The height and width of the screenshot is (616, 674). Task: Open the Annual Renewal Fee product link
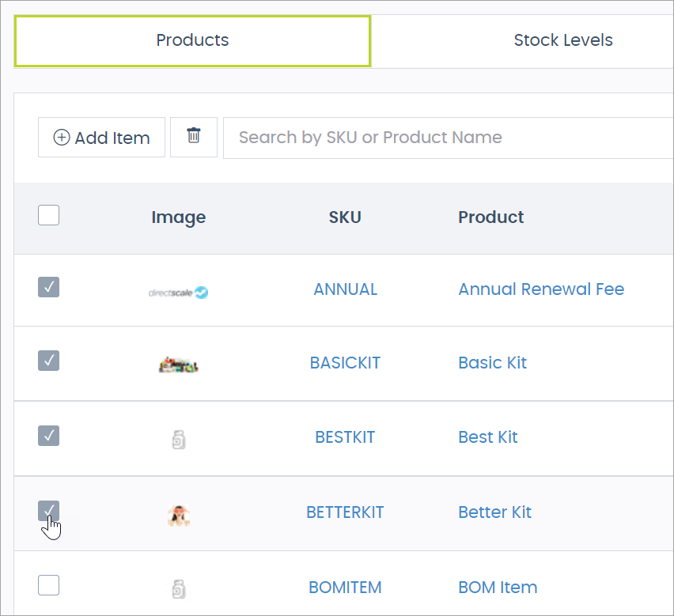click(x=541, y=289)
